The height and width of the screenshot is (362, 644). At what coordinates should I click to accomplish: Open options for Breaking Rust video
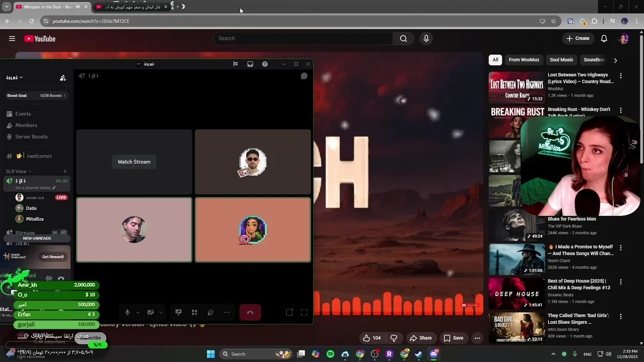[x=621, y=110]
